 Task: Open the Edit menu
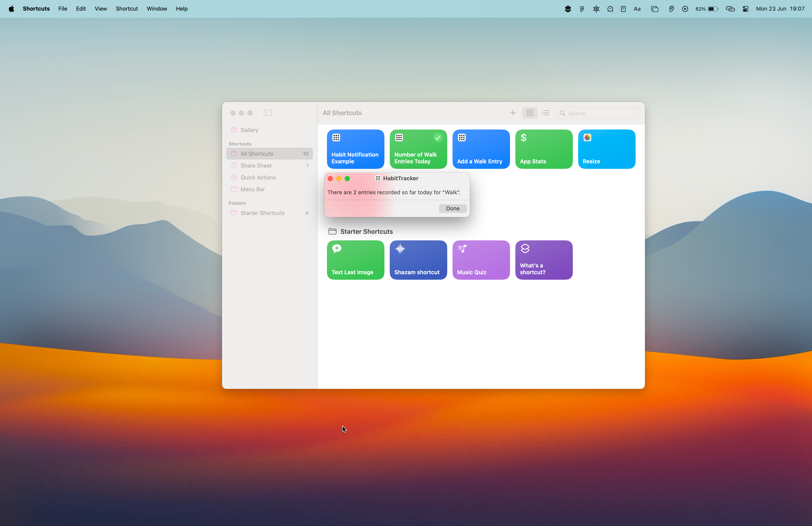coord(81,9)
